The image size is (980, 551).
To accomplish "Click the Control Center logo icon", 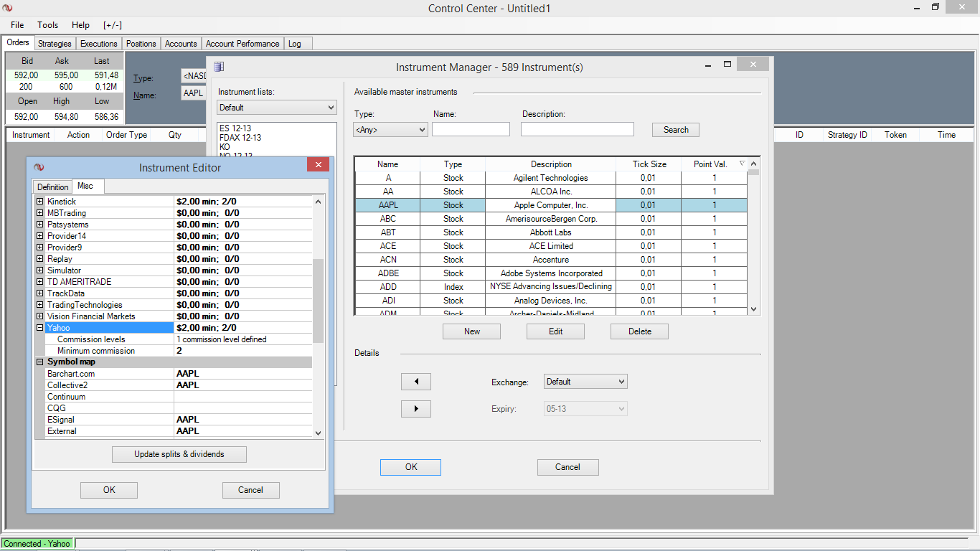I will click(8, 8).
